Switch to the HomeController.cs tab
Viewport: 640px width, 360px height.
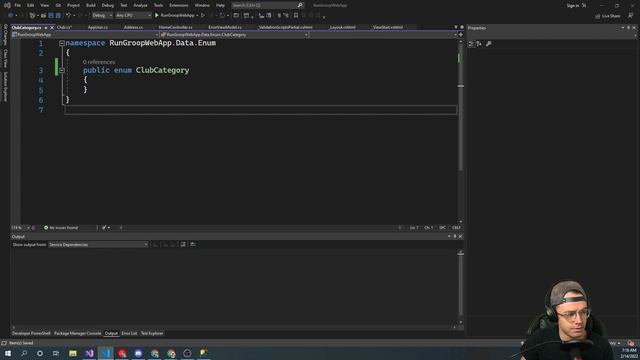pos(176,27)
